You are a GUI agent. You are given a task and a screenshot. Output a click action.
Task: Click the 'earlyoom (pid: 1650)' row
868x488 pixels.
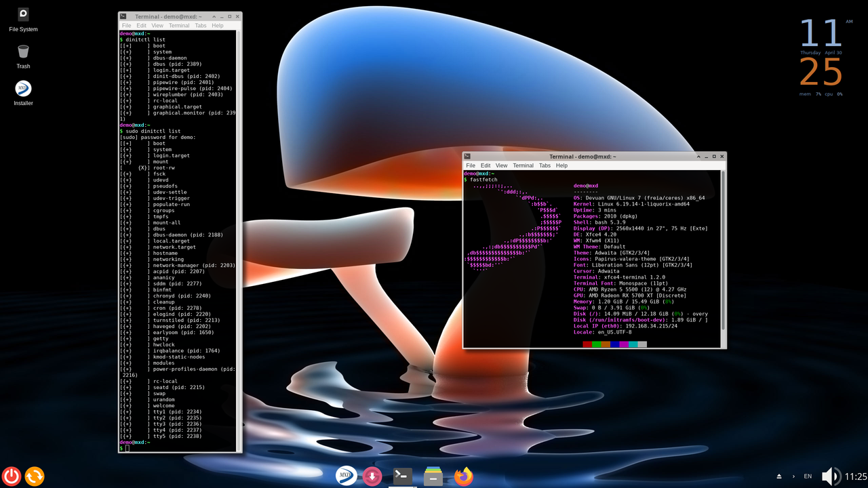click(x=167, y=333)
